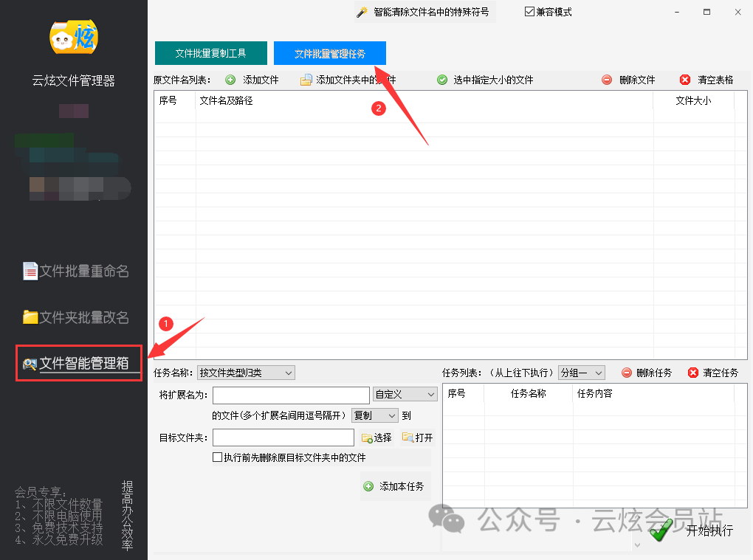The image size is (753, 560).
Task: Focus the 将扩展名为 input field
Action: click(291, 395)
